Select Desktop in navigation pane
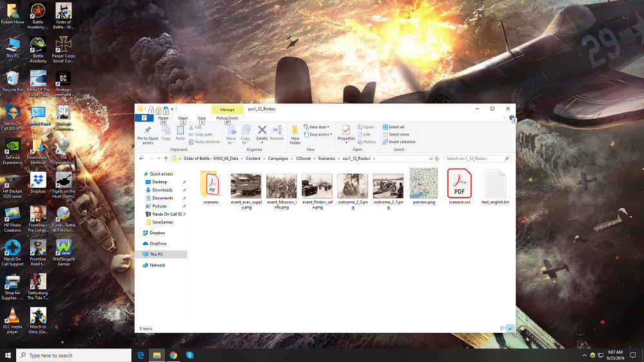The height and width of the screenshot is (362, 644). [159, 182]
